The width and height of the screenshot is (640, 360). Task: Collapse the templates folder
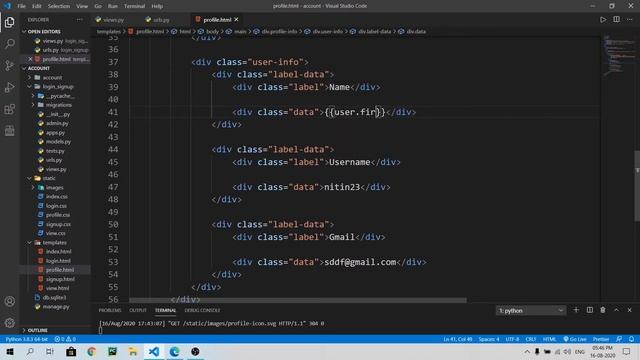click(54, 242)
